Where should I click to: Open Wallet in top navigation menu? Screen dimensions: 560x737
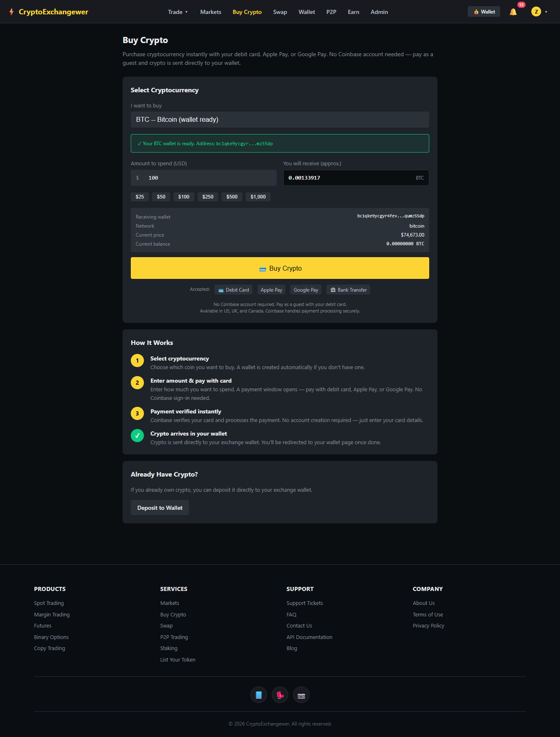click(307, 12)
